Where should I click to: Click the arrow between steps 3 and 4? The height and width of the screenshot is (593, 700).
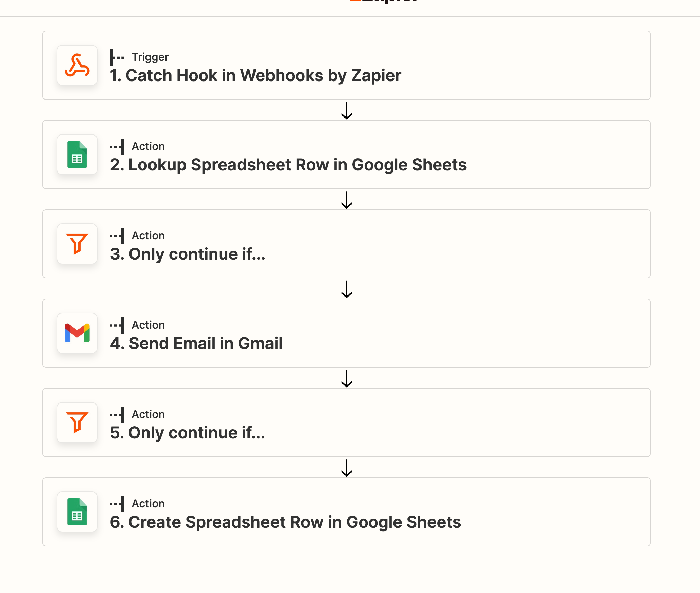coord(347,289)
